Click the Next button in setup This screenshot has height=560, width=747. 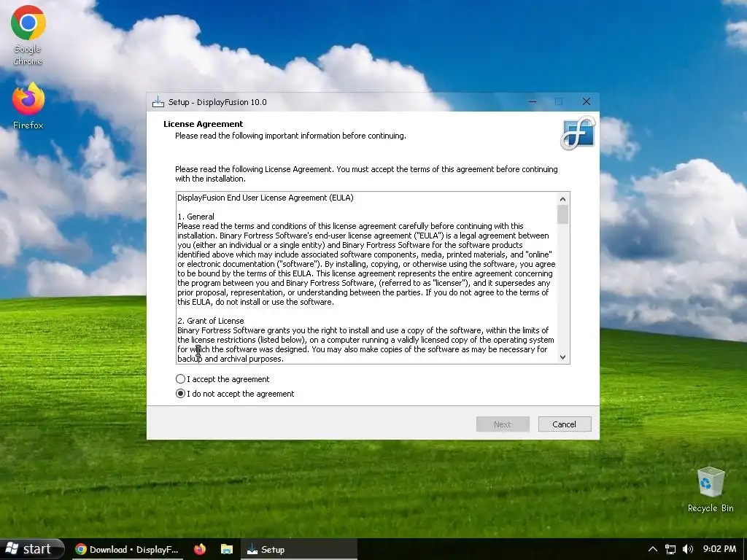[x=503, y=424]
